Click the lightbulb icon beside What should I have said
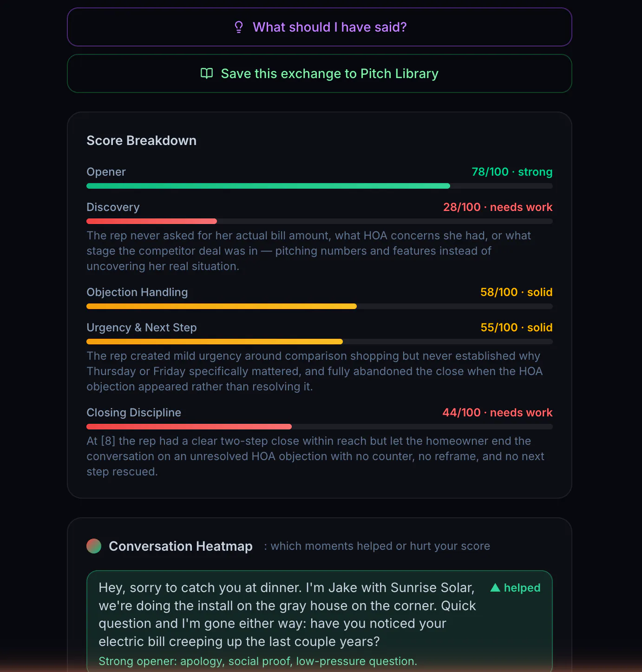 tap(239, 27)
